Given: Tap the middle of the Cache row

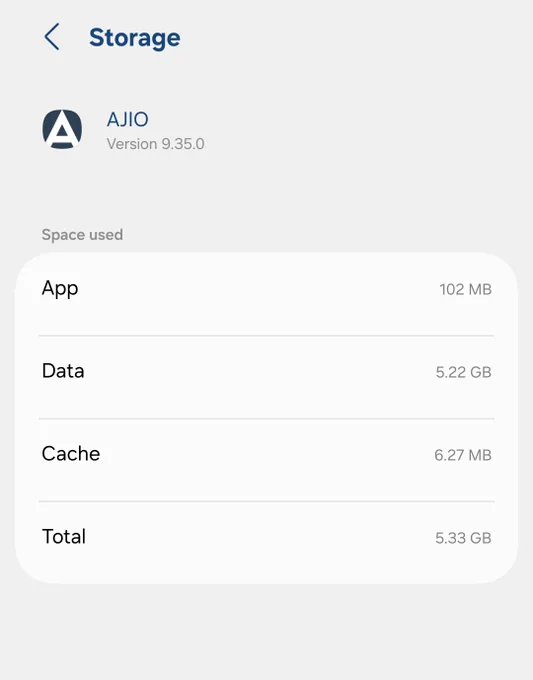Looking at the screenshot, I should coord(266,460).
